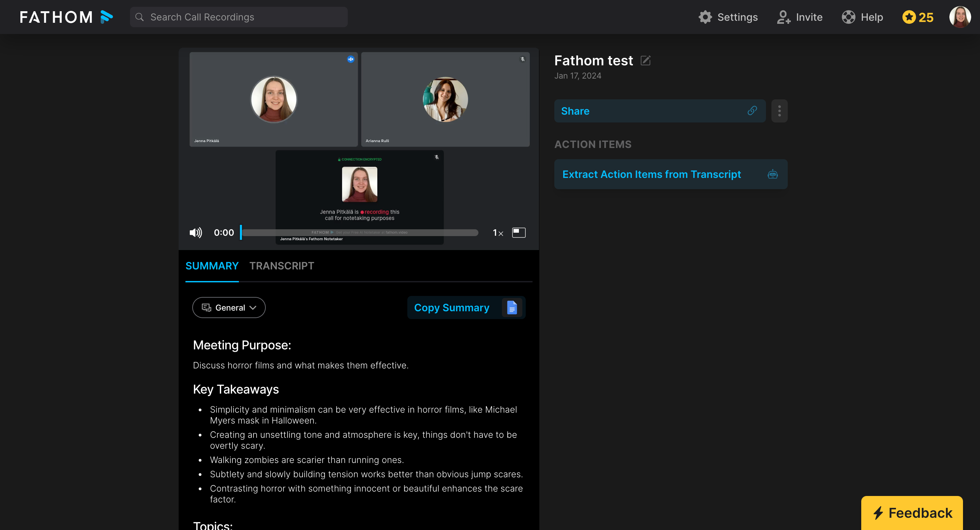Toggle picture-in-picture video mode

[519, 232]
